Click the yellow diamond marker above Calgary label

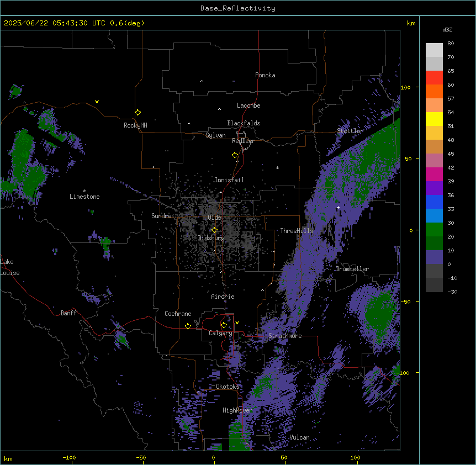[x=224, y=325]
